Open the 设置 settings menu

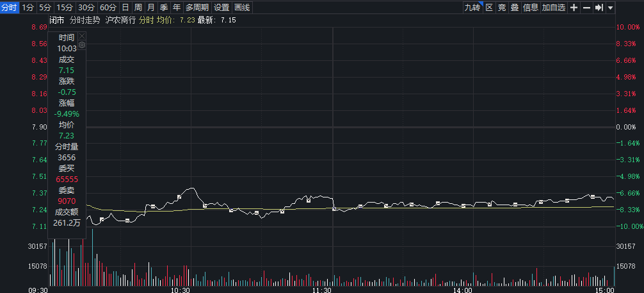tap(221, 8)
